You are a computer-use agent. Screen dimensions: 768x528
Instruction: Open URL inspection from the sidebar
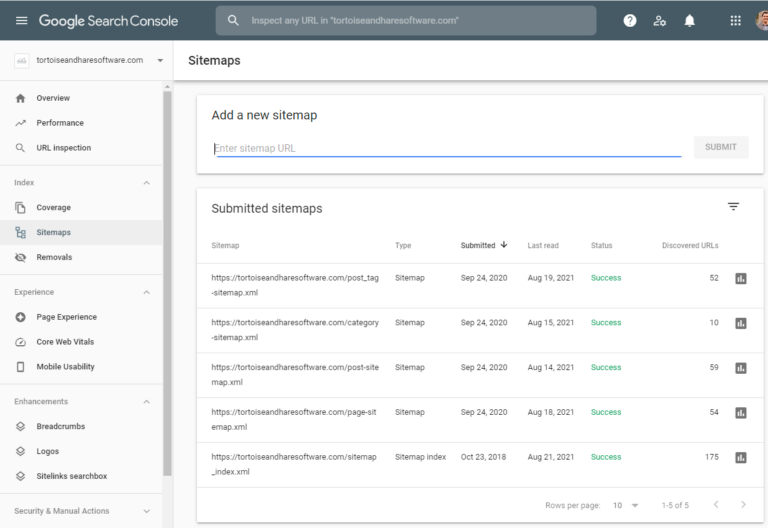(64, 148)
